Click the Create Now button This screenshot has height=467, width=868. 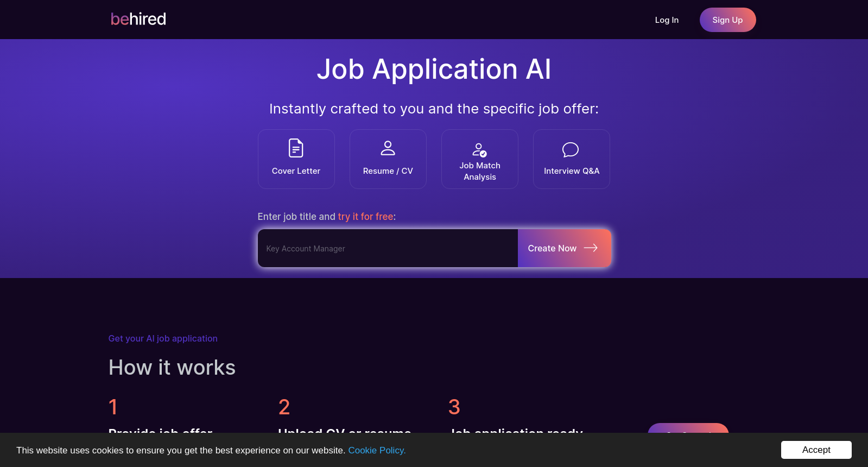[565, 248]
